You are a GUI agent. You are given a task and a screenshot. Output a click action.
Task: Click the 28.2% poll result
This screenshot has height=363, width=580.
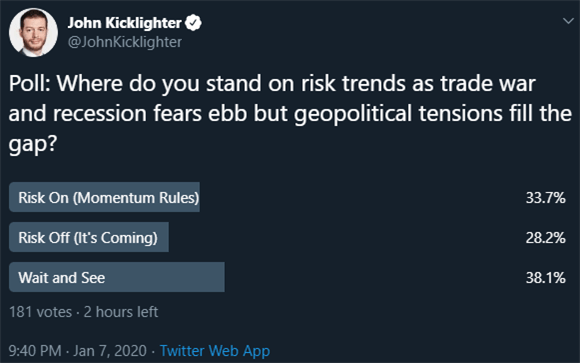(546, 238)
